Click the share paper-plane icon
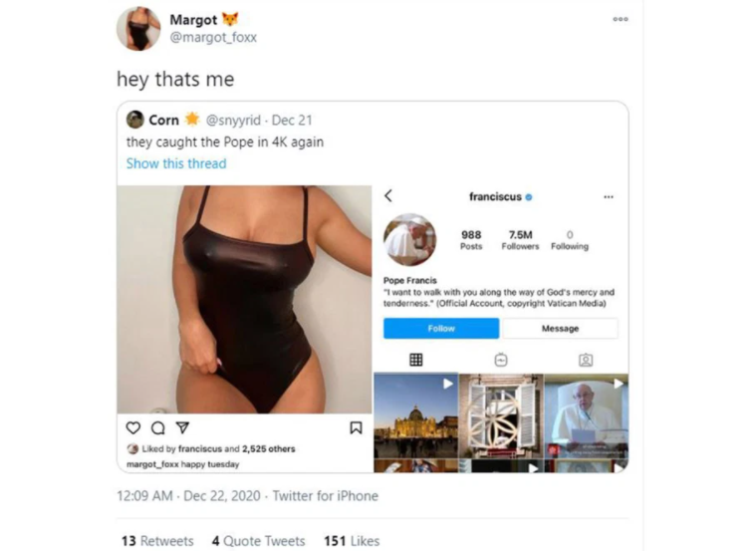 [182, 427]
